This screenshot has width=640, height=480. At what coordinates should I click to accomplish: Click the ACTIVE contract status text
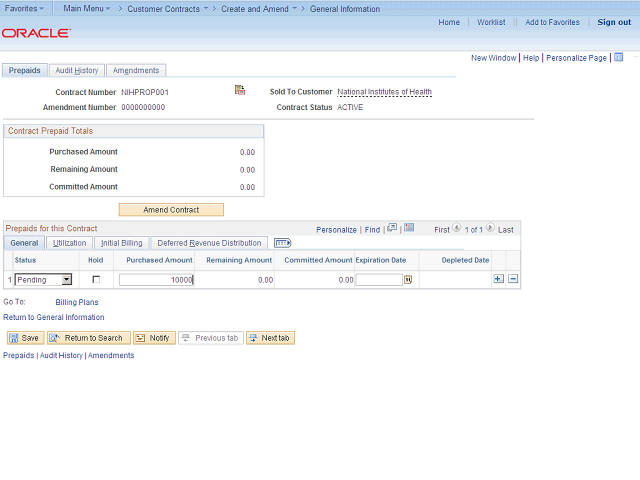click(x=350, y=107)
